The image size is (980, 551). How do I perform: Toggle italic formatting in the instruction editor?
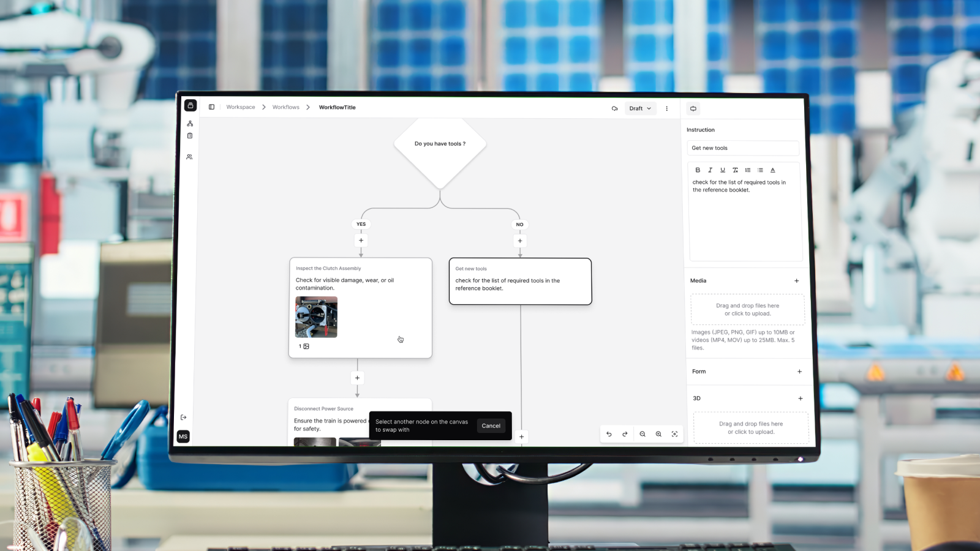coord(710,170)
